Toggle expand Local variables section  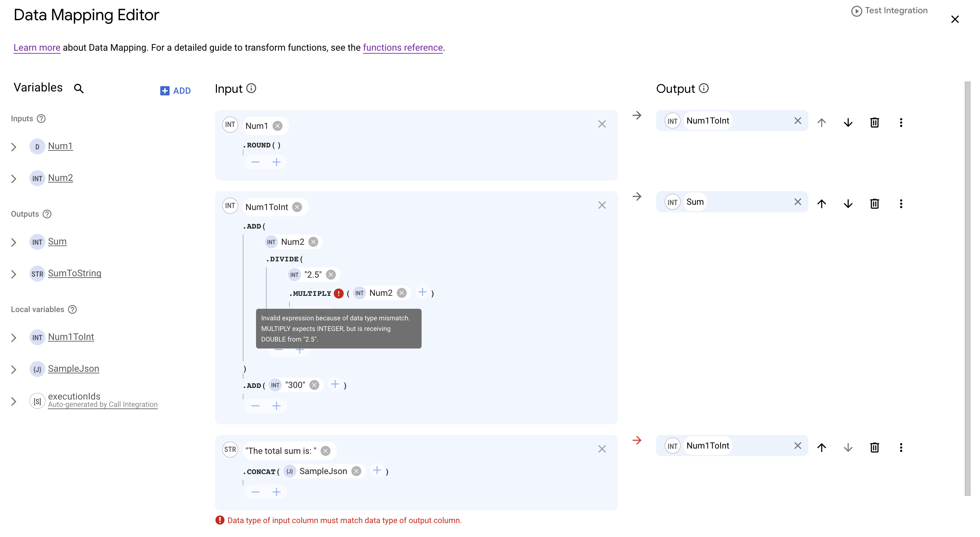(38, 309)
